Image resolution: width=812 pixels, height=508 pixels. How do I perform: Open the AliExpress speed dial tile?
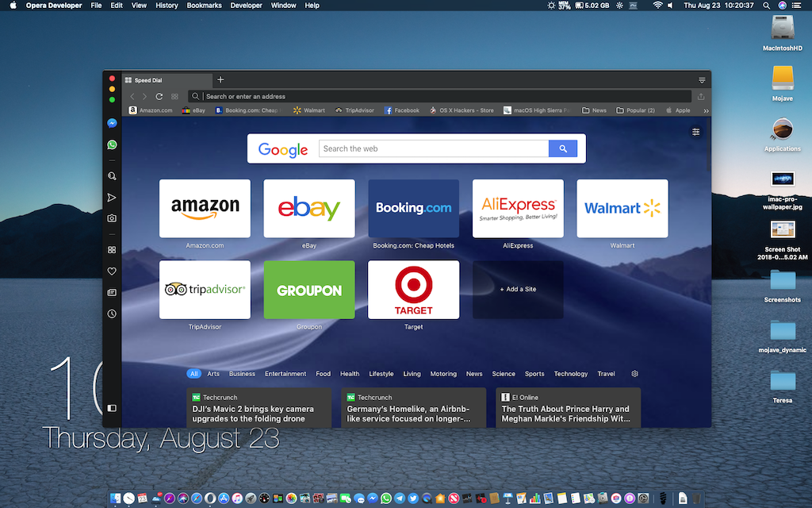518,209
